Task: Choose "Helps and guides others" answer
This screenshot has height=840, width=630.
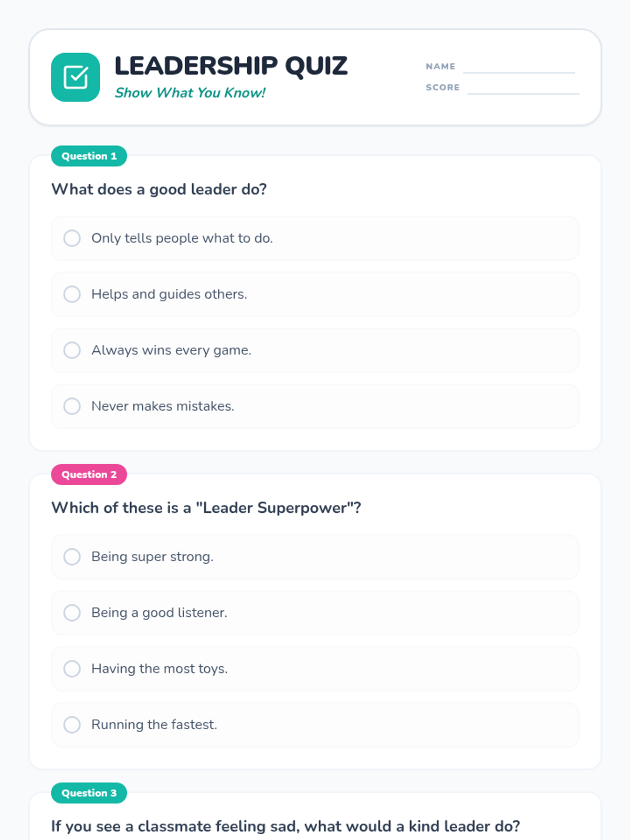Action: (x=72, y=294)
